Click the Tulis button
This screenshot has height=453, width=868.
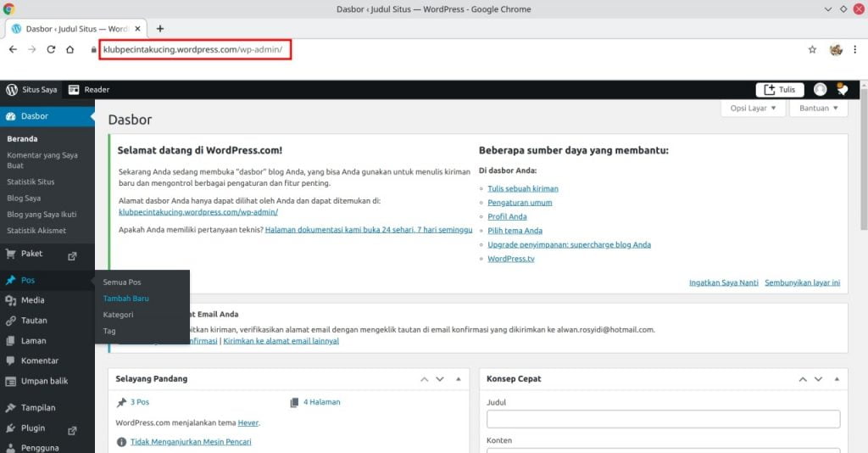point(780,90)
